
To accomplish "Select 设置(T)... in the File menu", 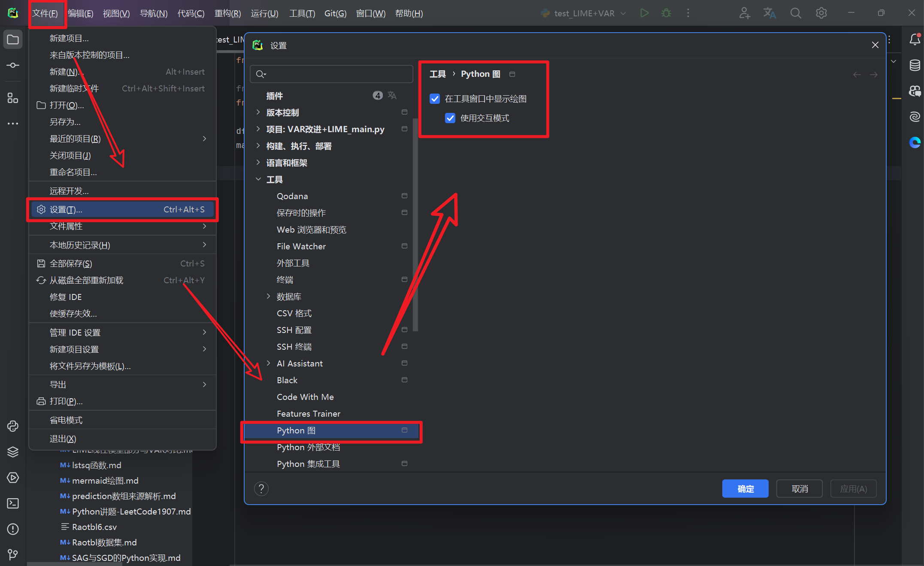I will tap(122, 209).
